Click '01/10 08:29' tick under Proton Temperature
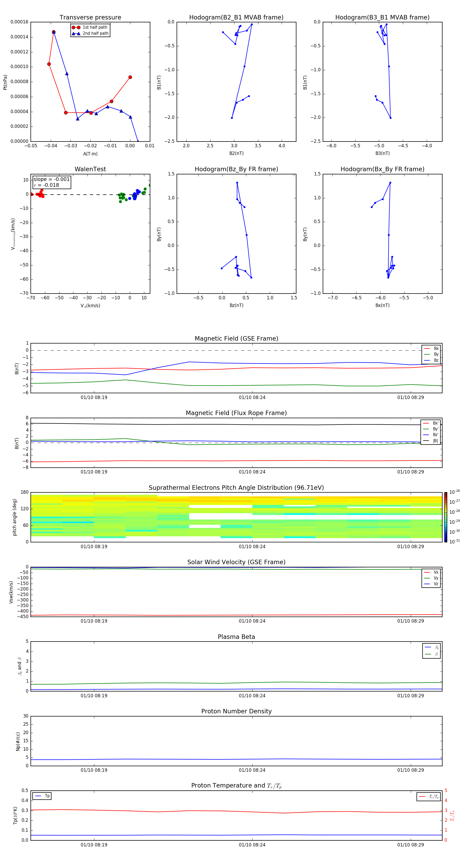473x868 pixels. pyautogui.click(x=410, y=845)
